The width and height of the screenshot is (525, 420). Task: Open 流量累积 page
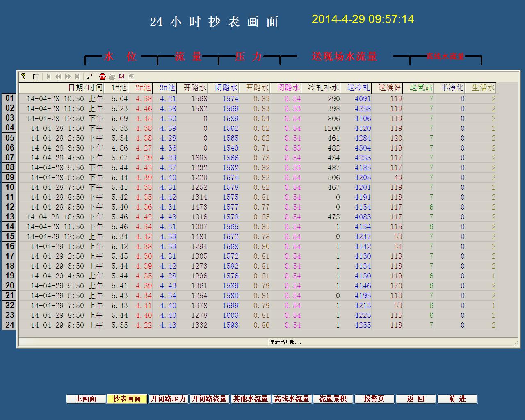coord(333,399)
